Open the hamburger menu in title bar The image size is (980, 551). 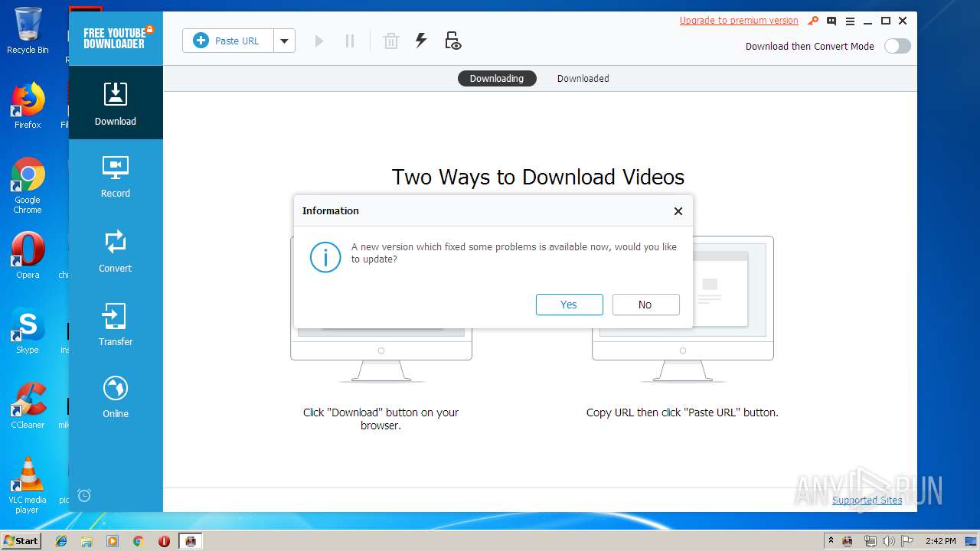pos(850,21)
